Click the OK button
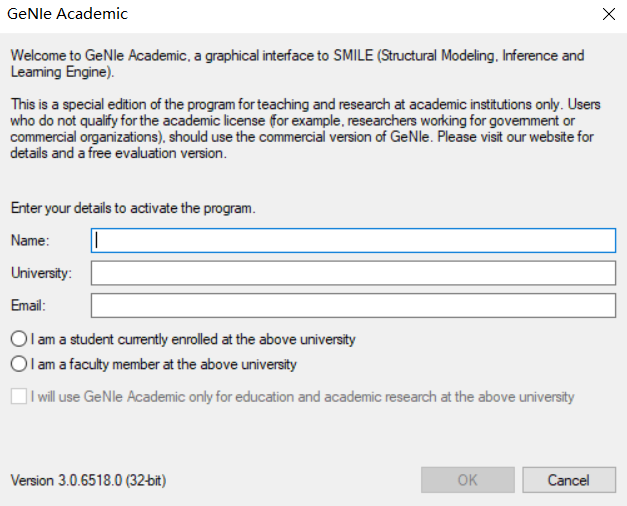The height and width of the screenshot is (506, 627). (x=467, y=480)
